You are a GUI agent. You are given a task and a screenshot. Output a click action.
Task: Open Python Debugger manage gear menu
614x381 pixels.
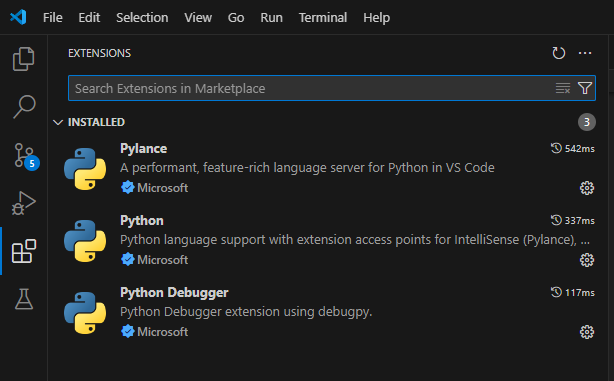587,332
